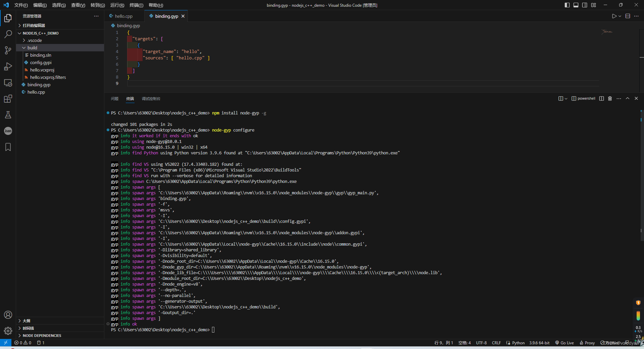Open the Accounts menu icon
This screenshot has height=349, width=644.
[x=8, y=315]
